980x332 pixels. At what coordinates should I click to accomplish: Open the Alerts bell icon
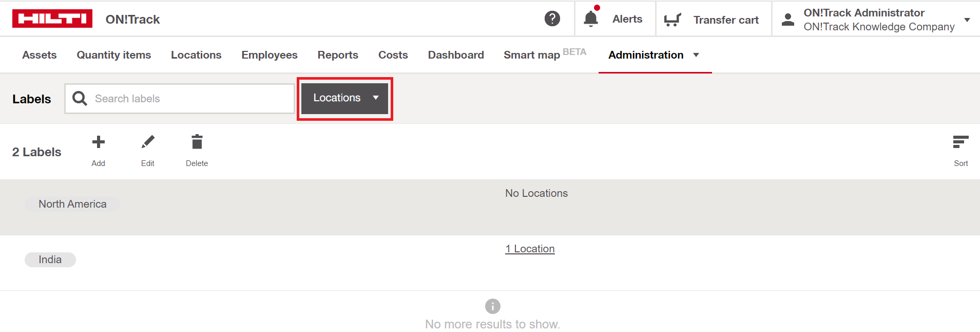coord(591,19)
